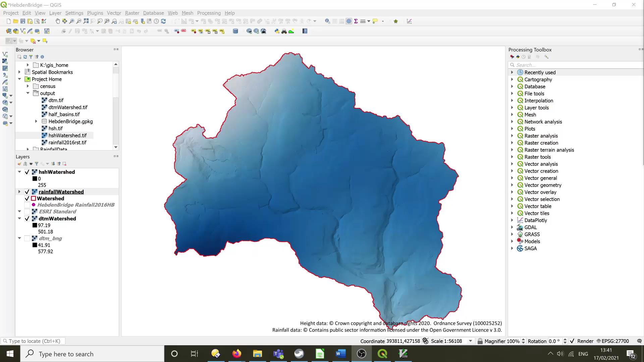644x362 pixels.
Task: Open the Python Console
Action: pyautogui.click(x=277, y=31)
